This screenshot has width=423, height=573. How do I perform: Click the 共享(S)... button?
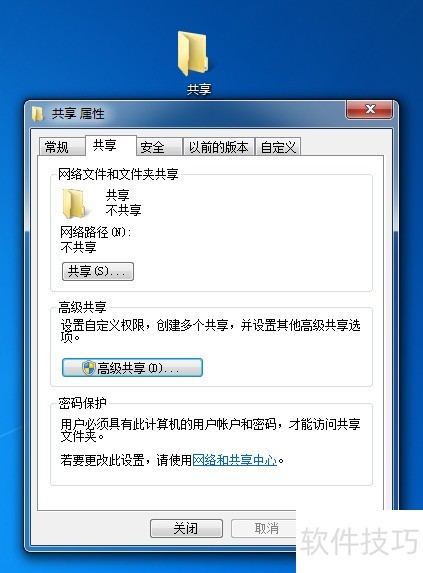98,271
